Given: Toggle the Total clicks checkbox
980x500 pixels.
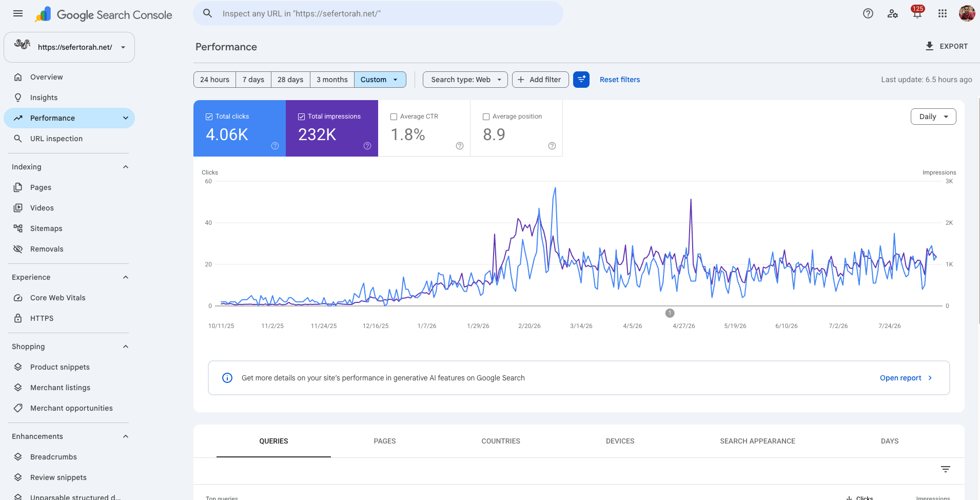Looking at the screenshot, I should [x=209, y=117].
